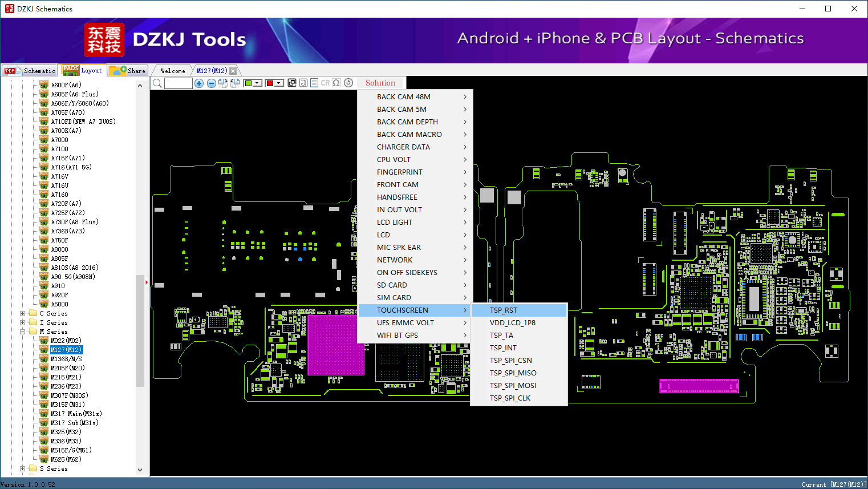The width and height of the screenshot is (868, 489).
Task: Open the CHARGER DATA menu entry
Action: click(x=415, y=147)
